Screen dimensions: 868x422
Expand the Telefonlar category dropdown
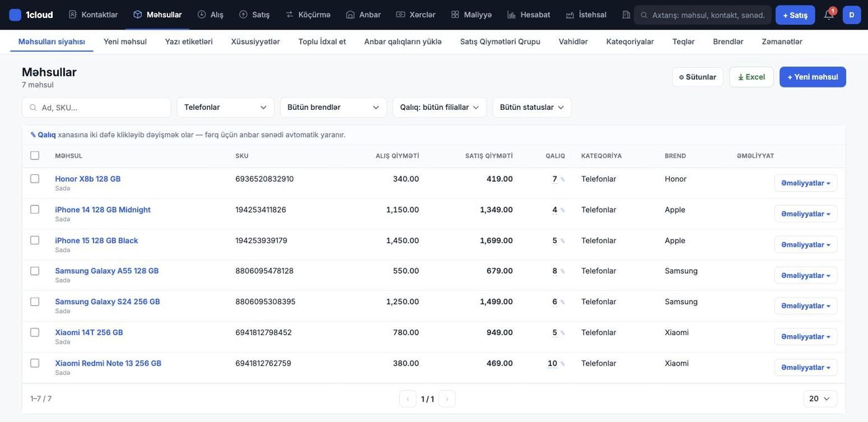[226, 107]
